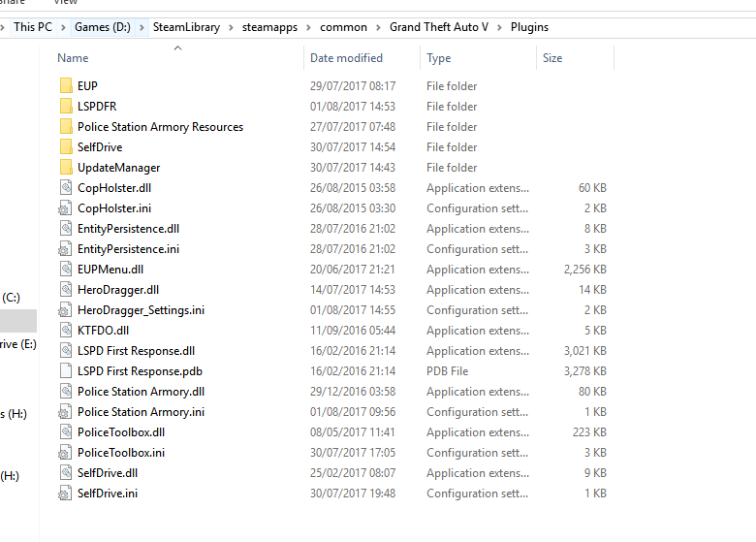Click the EntityPersistence.ini config icon
Screen dimensions: 756x542
tap(65, 249)
